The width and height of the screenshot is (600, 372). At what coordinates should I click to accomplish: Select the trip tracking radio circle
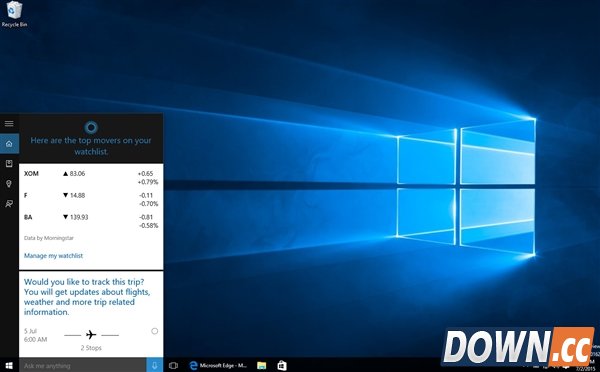(x=155, y=331)
